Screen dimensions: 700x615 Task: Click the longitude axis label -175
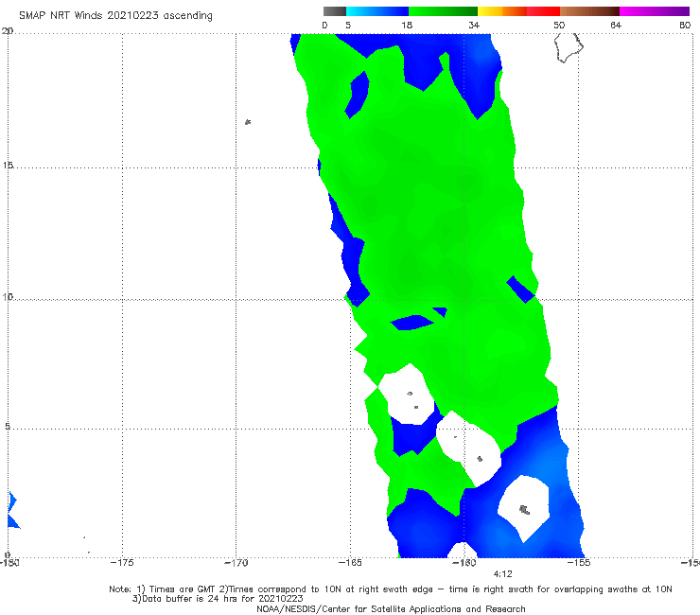click(x=122, y=563)
